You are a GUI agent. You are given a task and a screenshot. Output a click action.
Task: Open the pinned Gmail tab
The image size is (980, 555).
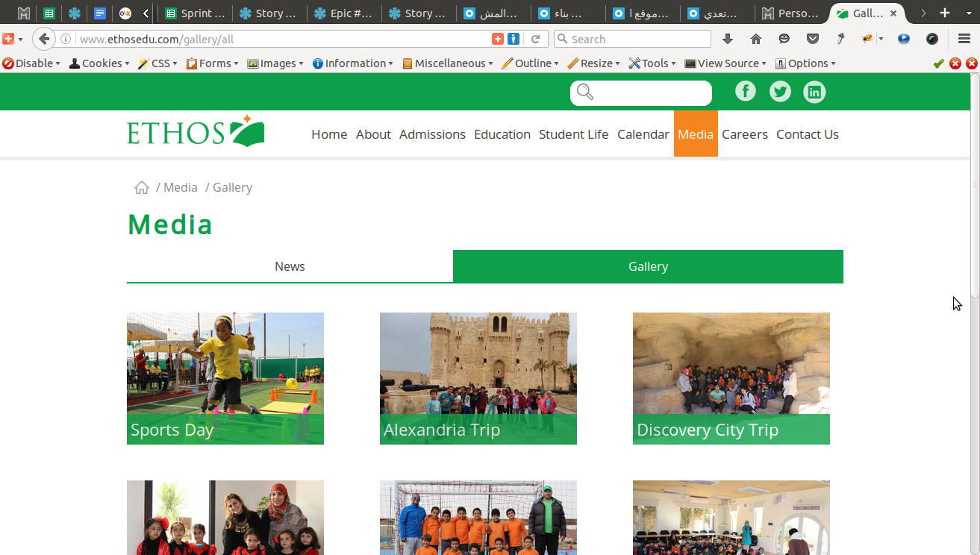pyautogui.click(x=24, y=13)
